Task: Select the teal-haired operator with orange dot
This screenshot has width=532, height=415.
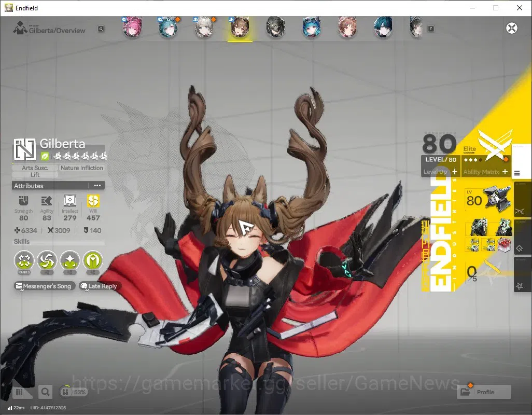Action: pos(169,27)
